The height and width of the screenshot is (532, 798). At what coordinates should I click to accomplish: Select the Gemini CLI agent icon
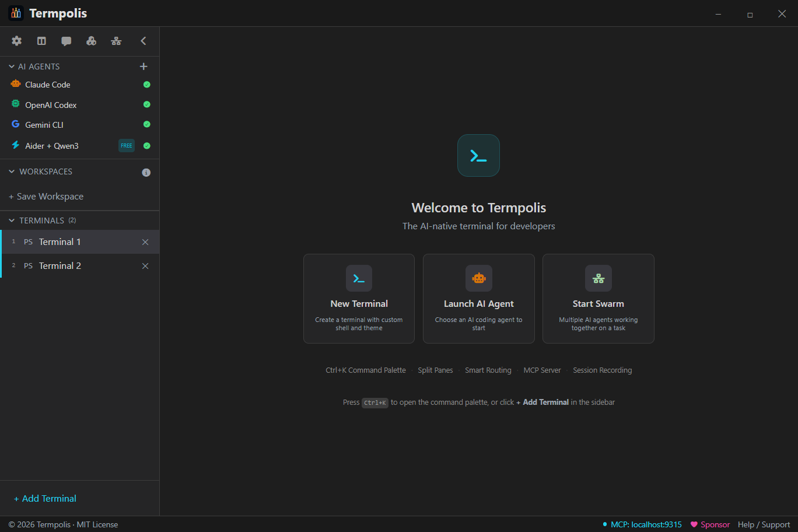(x=15, y=124)
